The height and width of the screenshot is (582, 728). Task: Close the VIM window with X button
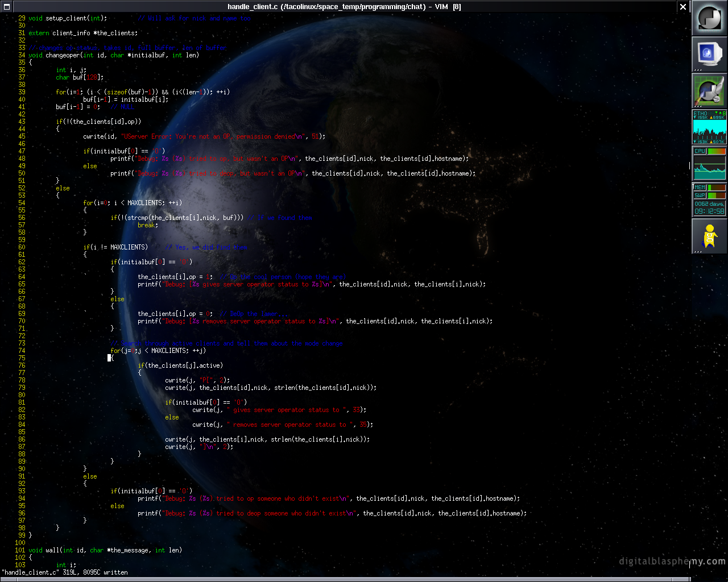[683, 7]
